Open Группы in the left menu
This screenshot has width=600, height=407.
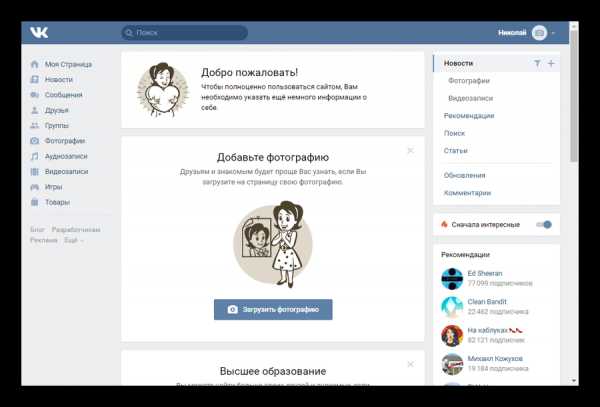coord(57,125)
